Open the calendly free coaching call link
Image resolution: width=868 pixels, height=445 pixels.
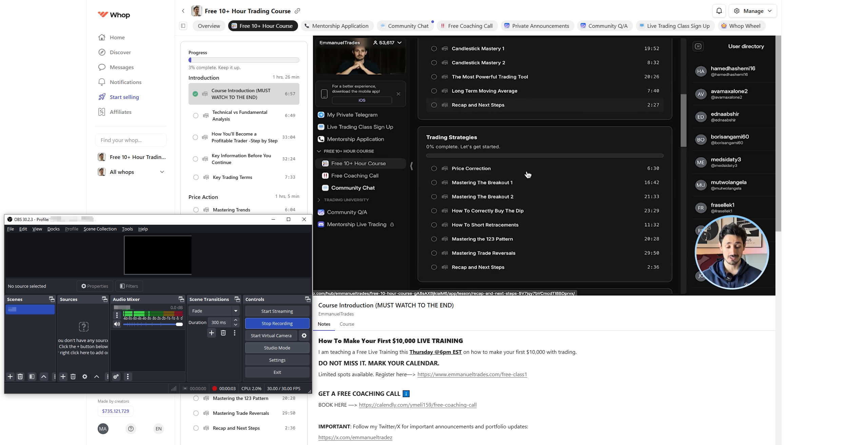pos(418,405)
